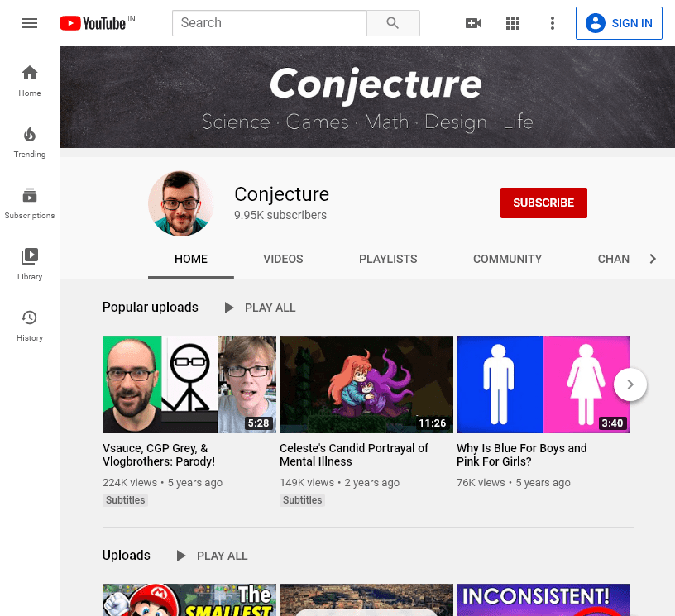Click the Sign In button
Viewport: 675px width, 616px height.
pos(619,23)
